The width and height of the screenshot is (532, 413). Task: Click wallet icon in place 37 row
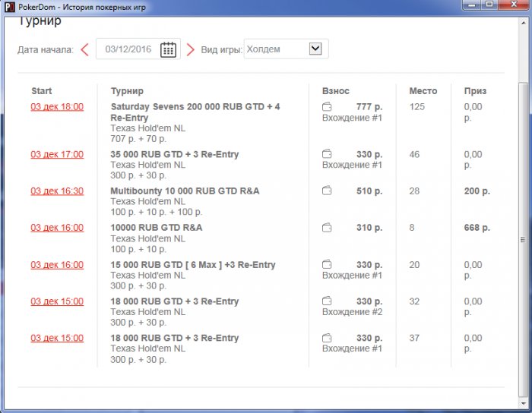tap(327, 338)
